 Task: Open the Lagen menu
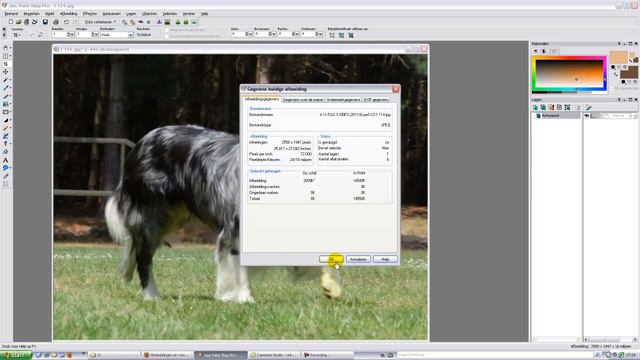click(131, 13)
